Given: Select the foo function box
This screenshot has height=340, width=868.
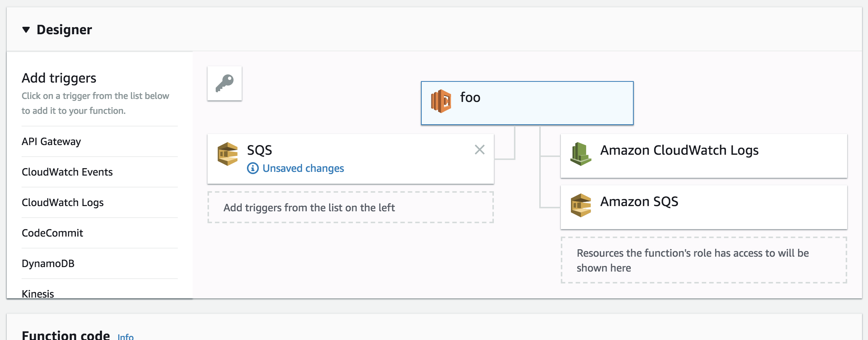Looking at the screenshot, I should point(527,103).
